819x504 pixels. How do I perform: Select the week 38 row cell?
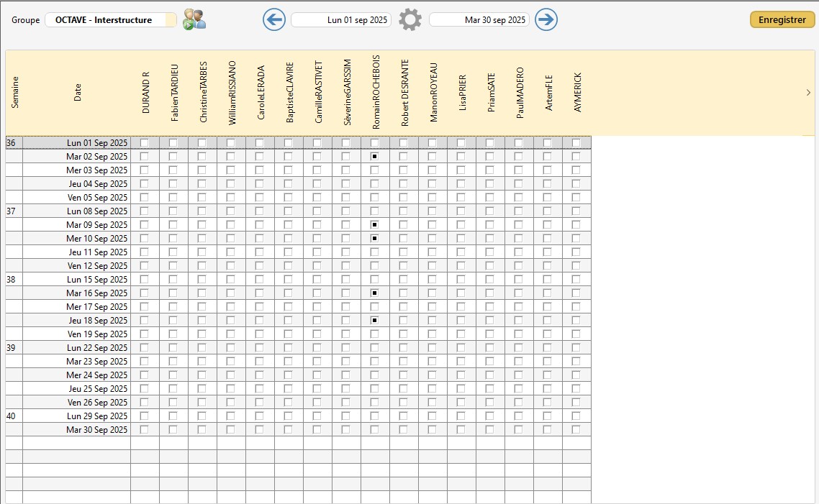(x=14, y=279)
